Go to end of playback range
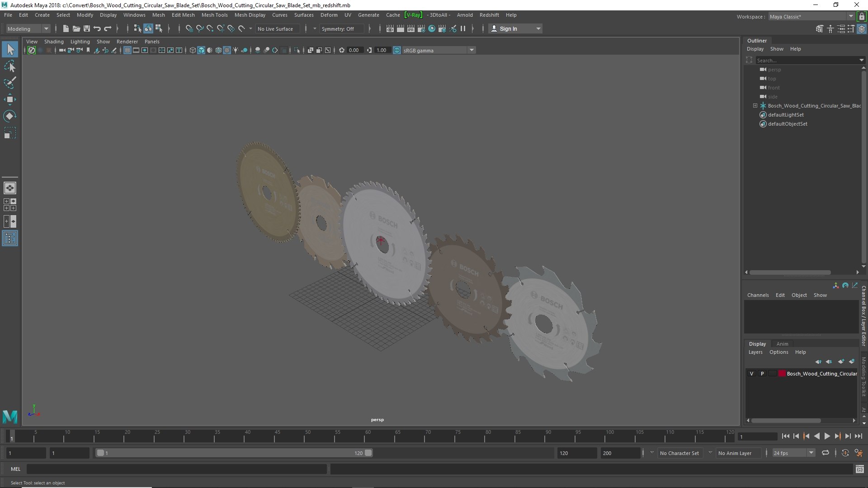Screen dimensions: 868x488 coord(859,436)
